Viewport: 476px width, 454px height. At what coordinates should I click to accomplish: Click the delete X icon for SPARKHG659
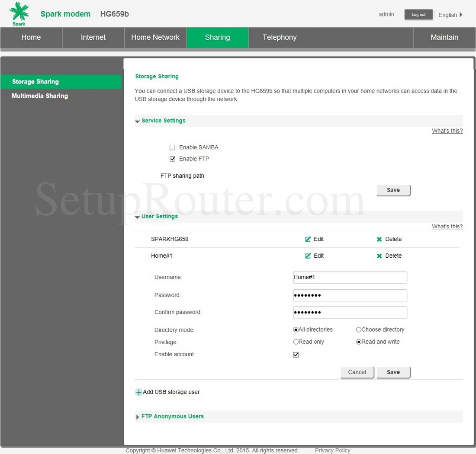[379, 239]
